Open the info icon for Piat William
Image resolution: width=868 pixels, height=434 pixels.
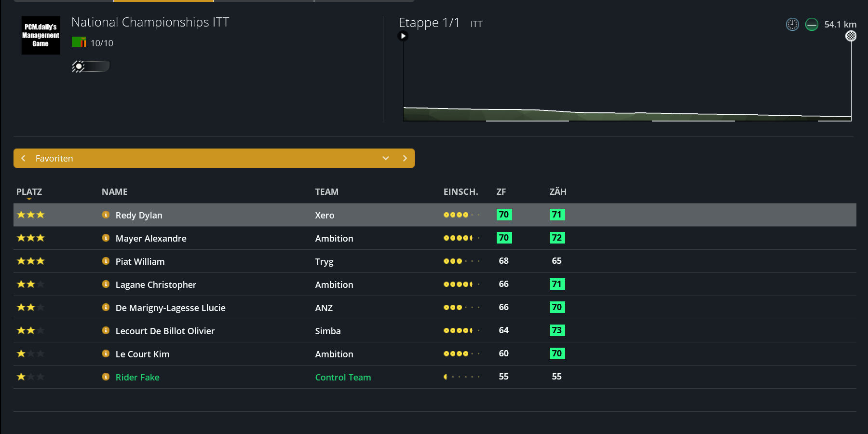point(106,261)
